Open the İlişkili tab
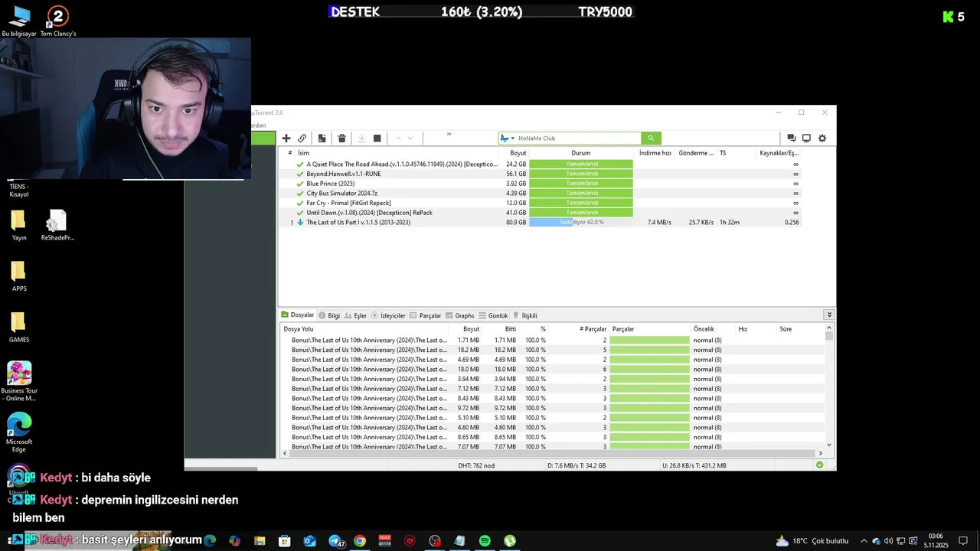980x551 pixels. click(524, 315)
